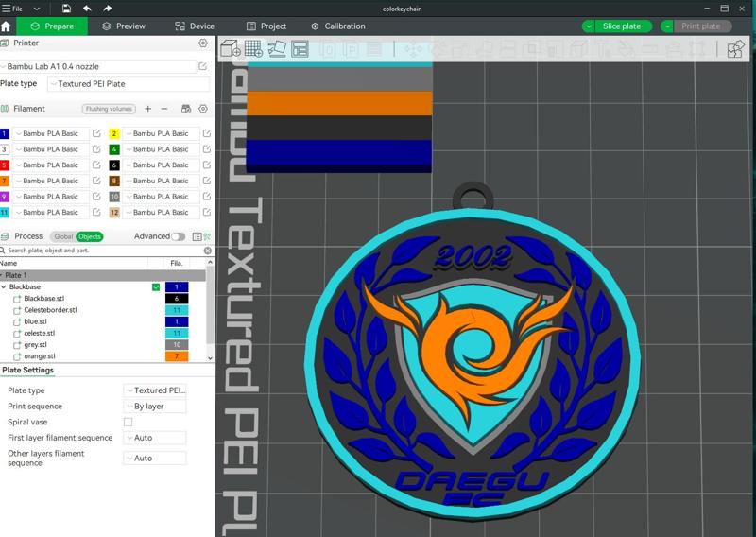The height and width of the screenshot is (537, 756).
Task: Click the object list scroll down arrow
Action: pos(210,358)
